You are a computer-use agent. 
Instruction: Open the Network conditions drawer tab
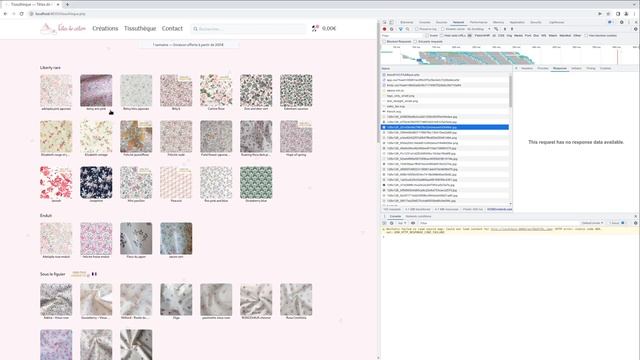coord(418,216)
